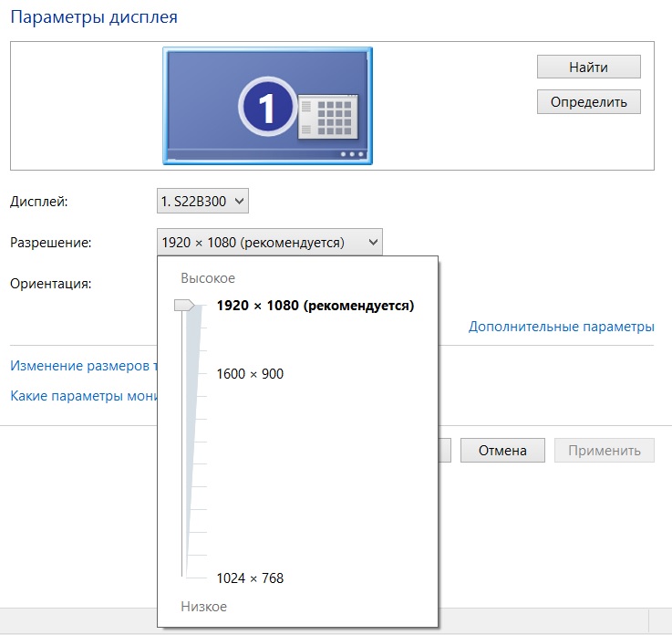Viewport: 672px width, 635px height.
Task: Click the Низкое label below the slider
Action: click(203, 607)
